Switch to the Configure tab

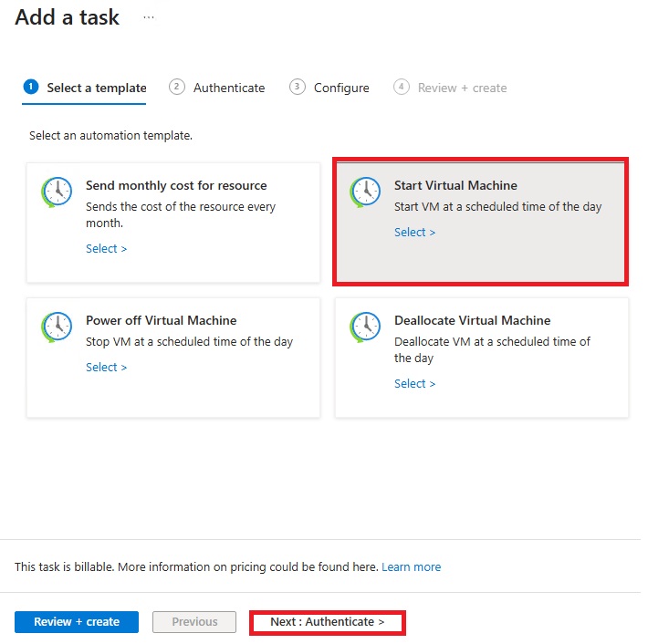point(341,88)
